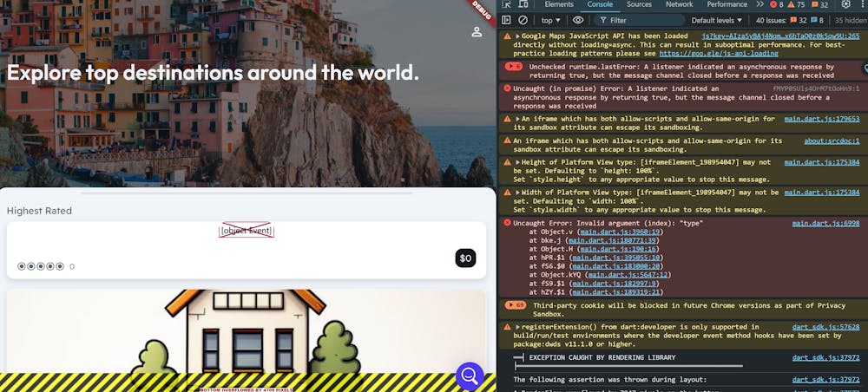Open the main.dart.js:6998 source link

[825, 224]
